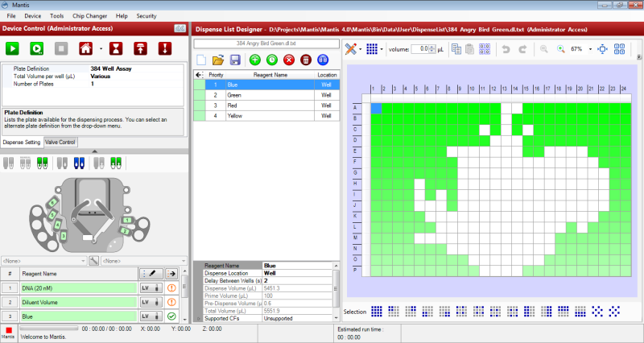This screenshot has height=343, width=644.
Task: Open the left <None> dropdown under device diagram
Action: 43,261
